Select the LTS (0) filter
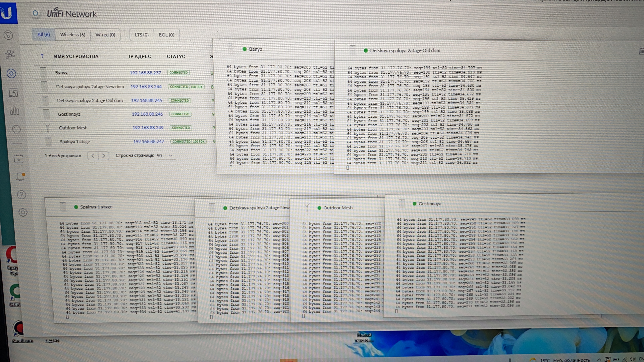Screen dimensions: 644x362 (x=142, y=35)
